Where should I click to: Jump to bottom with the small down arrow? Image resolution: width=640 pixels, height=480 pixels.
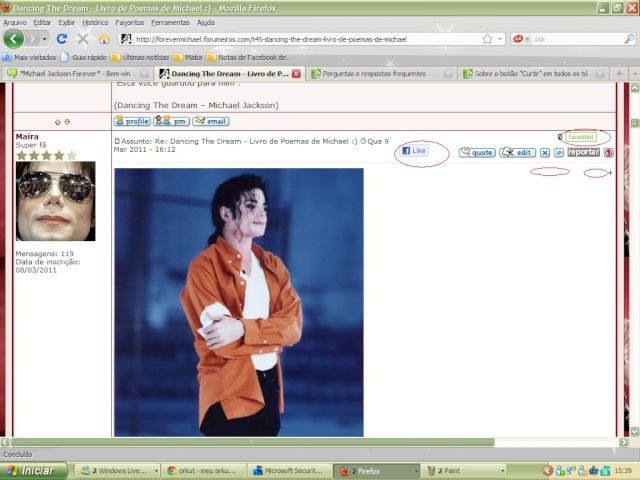pos(67,122)
